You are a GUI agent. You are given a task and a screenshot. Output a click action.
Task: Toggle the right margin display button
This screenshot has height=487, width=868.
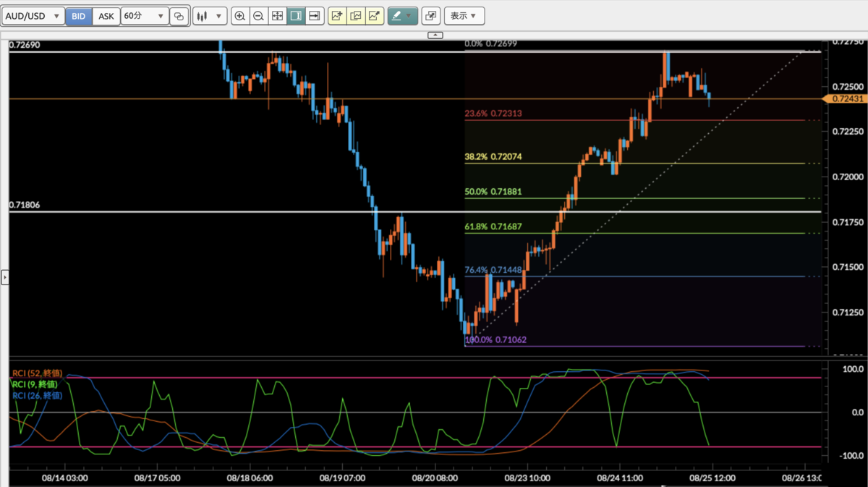coord(295,16)
